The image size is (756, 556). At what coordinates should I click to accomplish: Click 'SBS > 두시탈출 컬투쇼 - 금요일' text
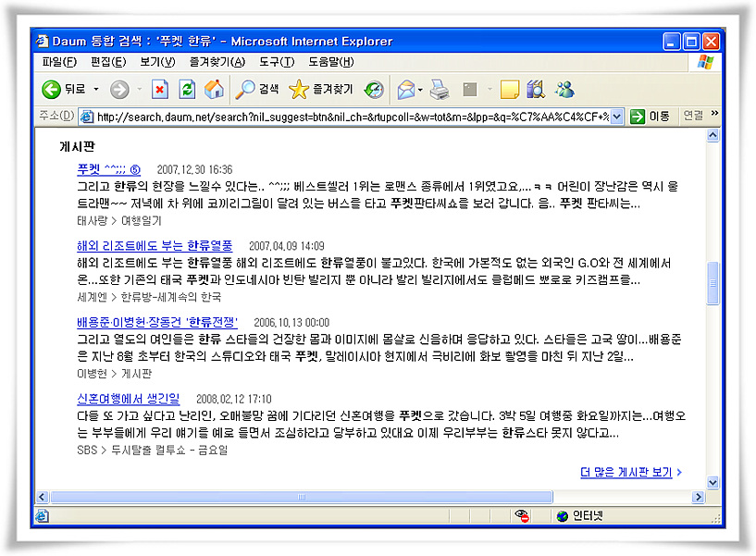(153, 450)
